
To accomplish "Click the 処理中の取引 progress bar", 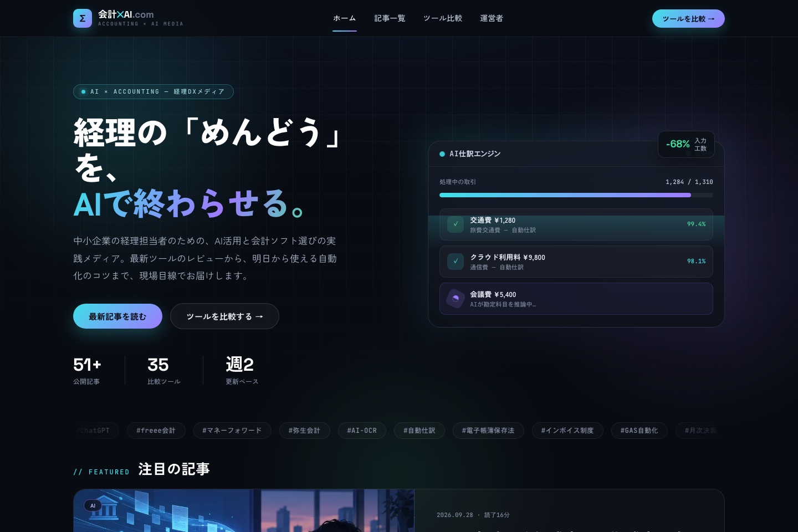I will click(576, 195).
